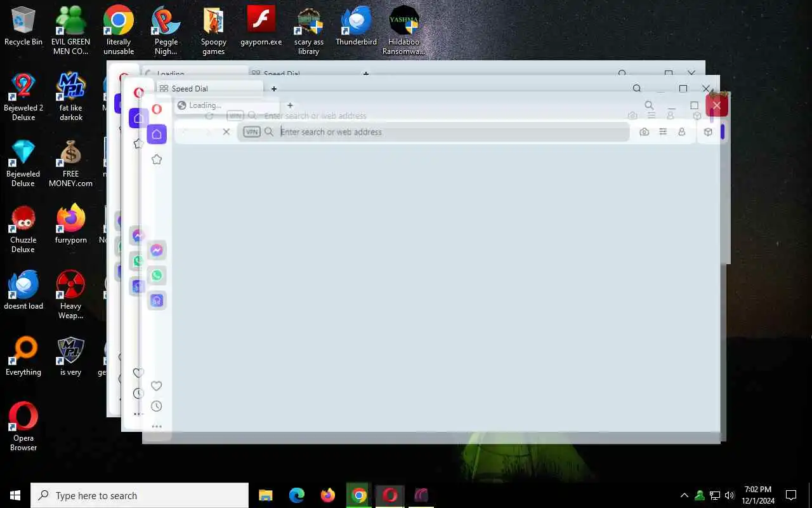Screen dimensions: 812x508
Task: Switch to Chrome on the taskbar
Action: tap(359, 495)
